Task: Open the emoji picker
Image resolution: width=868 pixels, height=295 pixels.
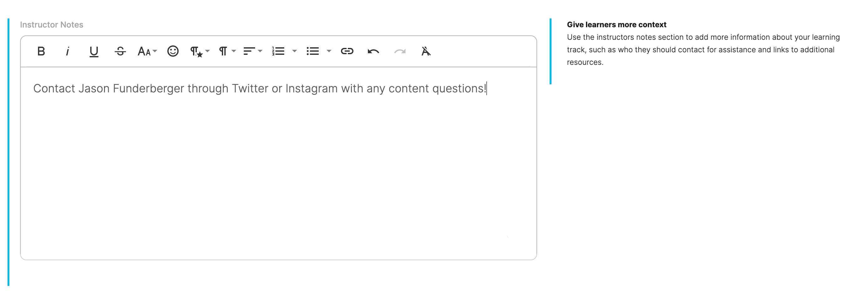Action: (x=173, y=51)
